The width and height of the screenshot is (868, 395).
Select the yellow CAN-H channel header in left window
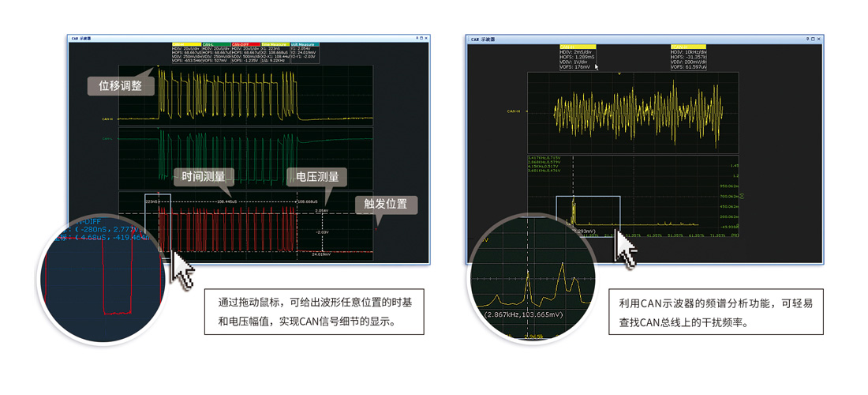186,45
